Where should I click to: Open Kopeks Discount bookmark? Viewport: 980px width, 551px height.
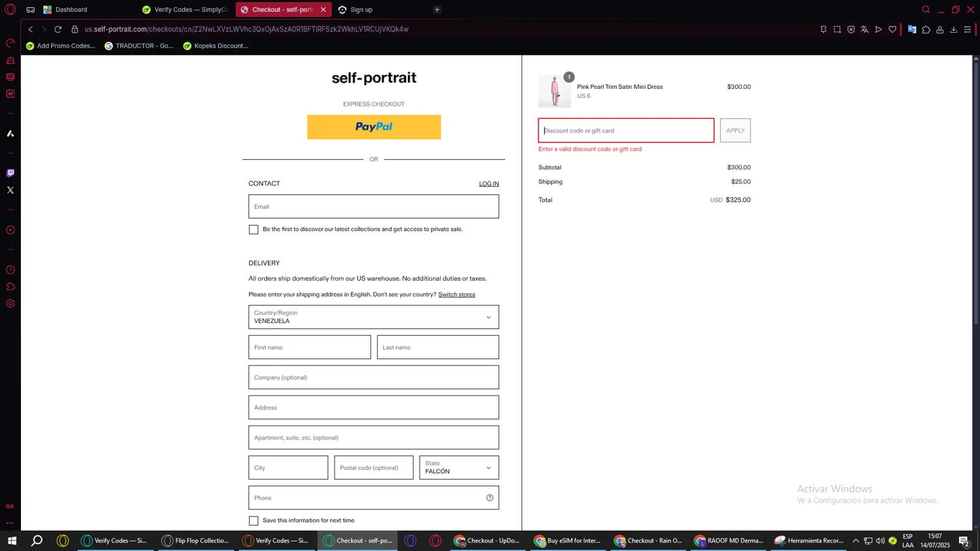(216, 46)
